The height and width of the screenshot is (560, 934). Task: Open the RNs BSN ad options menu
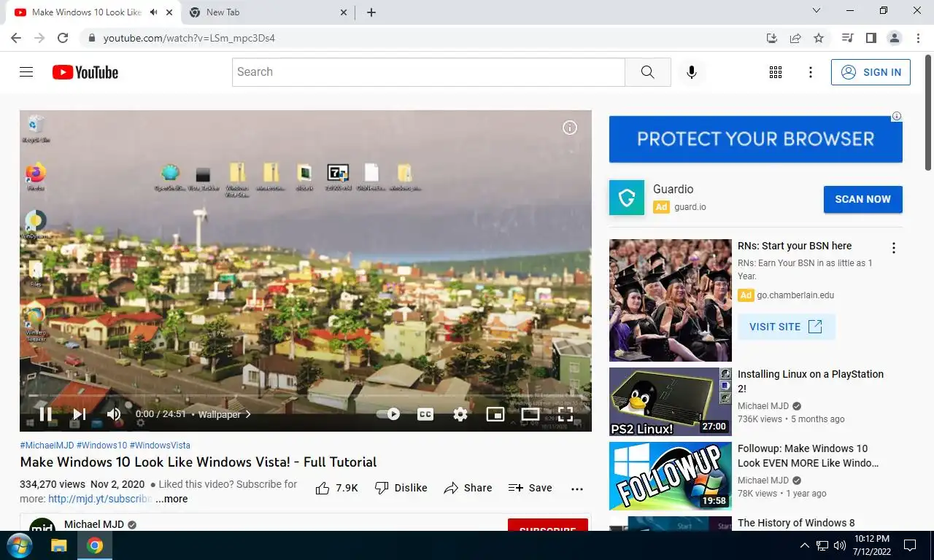click(893, 248)
